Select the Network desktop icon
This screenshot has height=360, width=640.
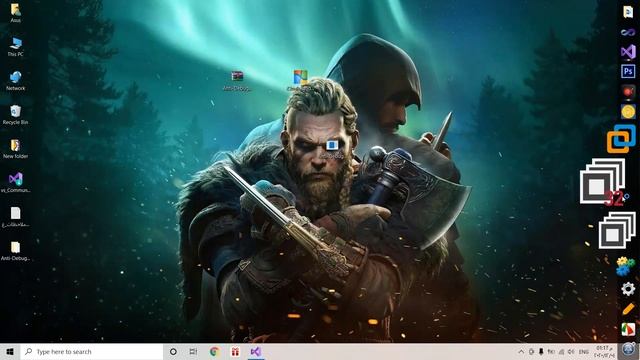tap(16, 81)
